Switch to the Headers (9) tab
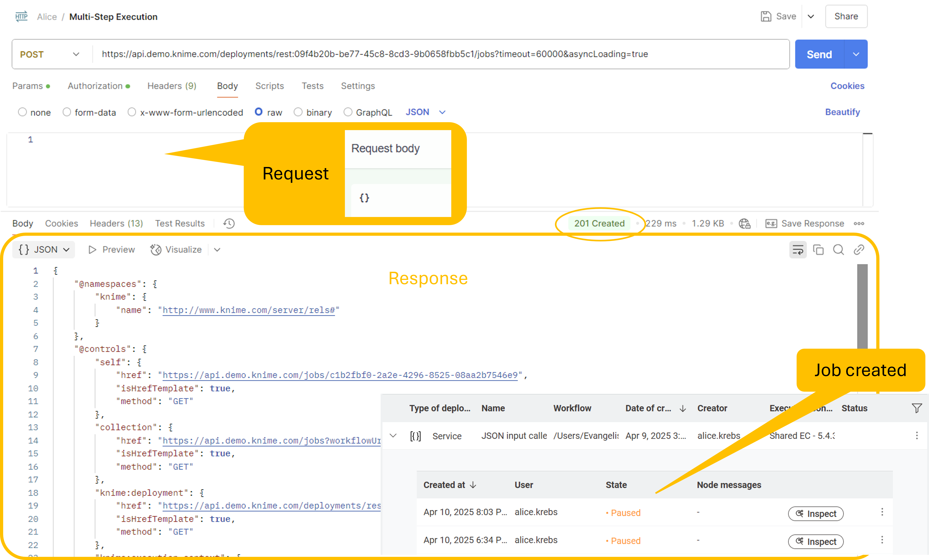The height and width of the screenshot is (560, 929). [172, 86]
